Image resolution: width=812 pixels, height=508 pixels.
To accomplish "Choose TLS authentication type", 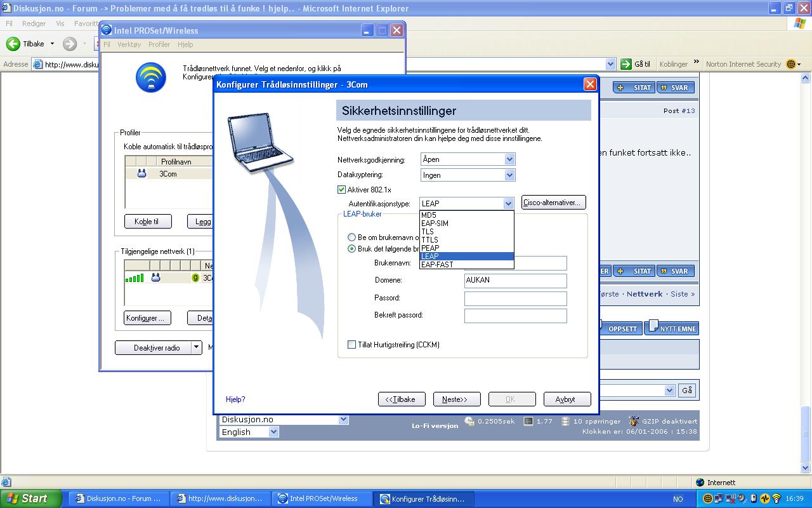I will pos(467,232).
